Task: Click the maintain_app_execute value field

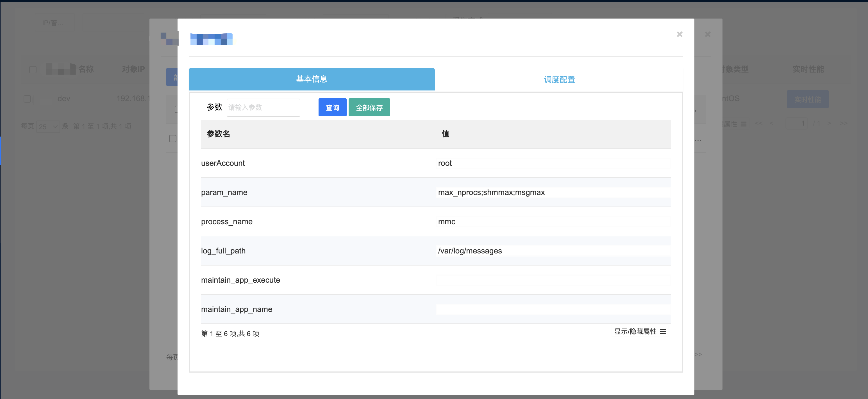Action: click(x=553, y=280)
